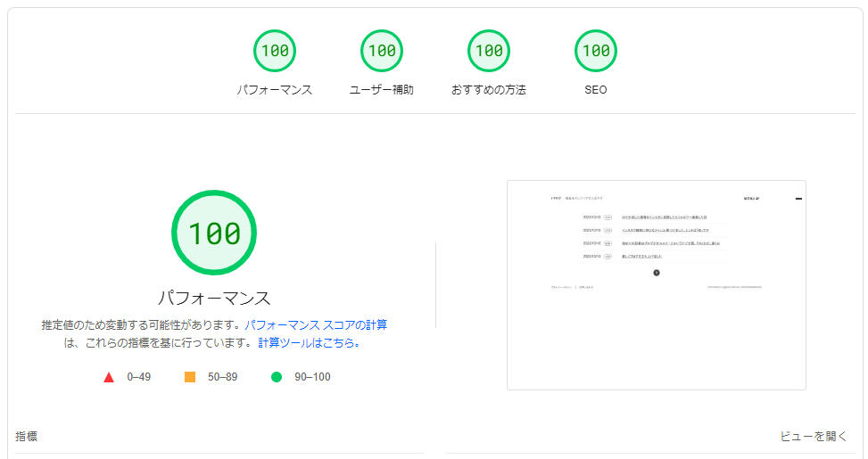Click the red triangle 0–49 legend icon
This screenshot has height=459, width=868.
click(109, 377)
